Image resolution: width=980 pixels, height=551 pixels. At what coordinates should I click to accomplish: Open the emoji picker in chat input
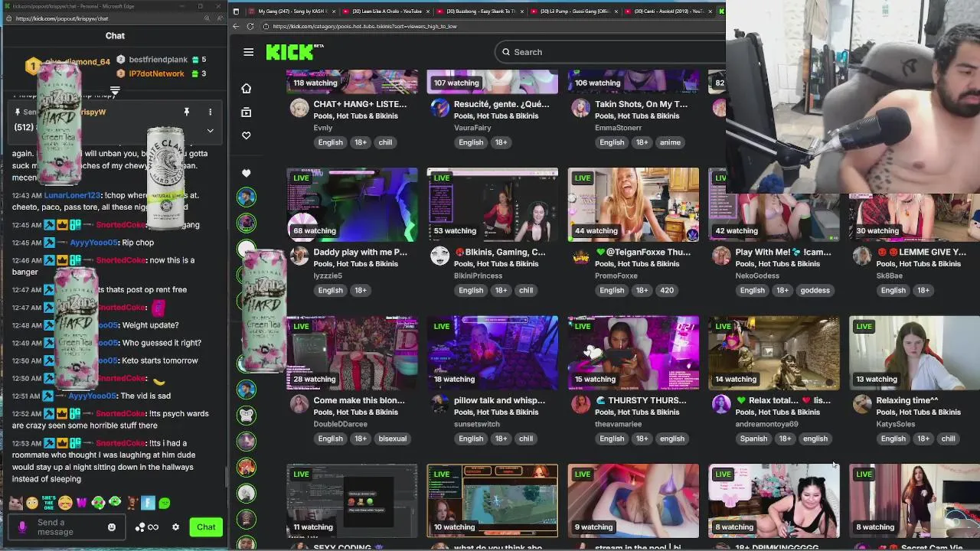point(112,527)
